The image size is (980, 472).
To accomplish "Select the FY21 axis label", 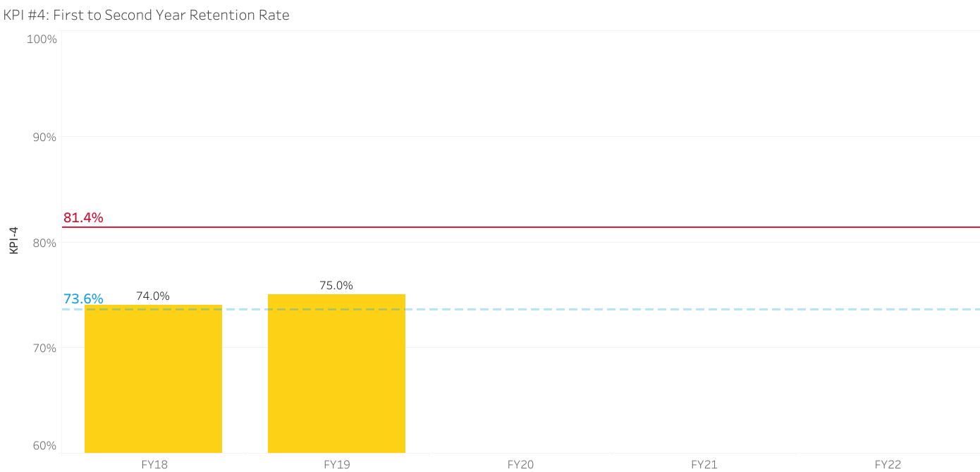I will coord(704,464).
